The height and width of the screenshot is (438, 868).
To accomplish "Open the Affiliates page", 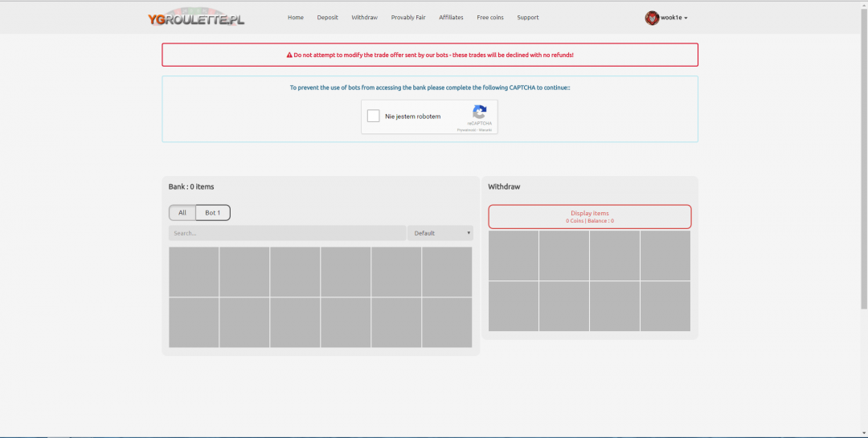I will pyautogui.click(x=451, y=18).
